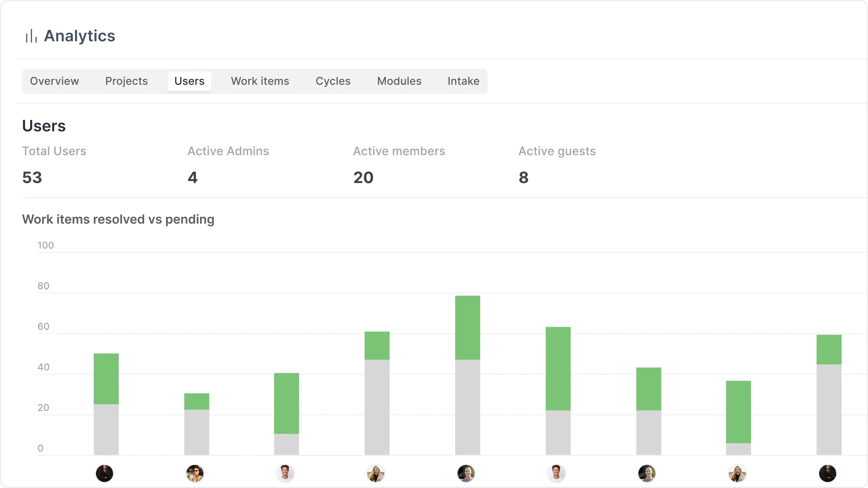Click the Active members count of 20
The image size is (868, 488).
363,177
